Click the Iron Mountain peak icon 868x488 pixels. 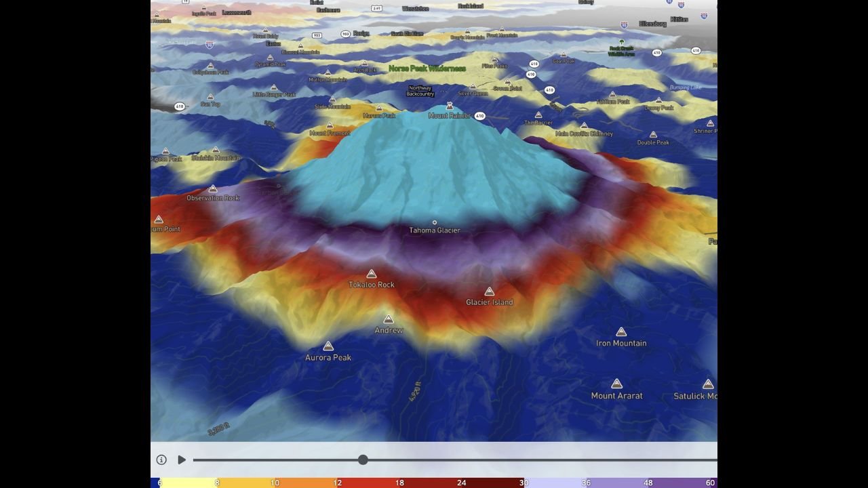(x=621, y=332)
